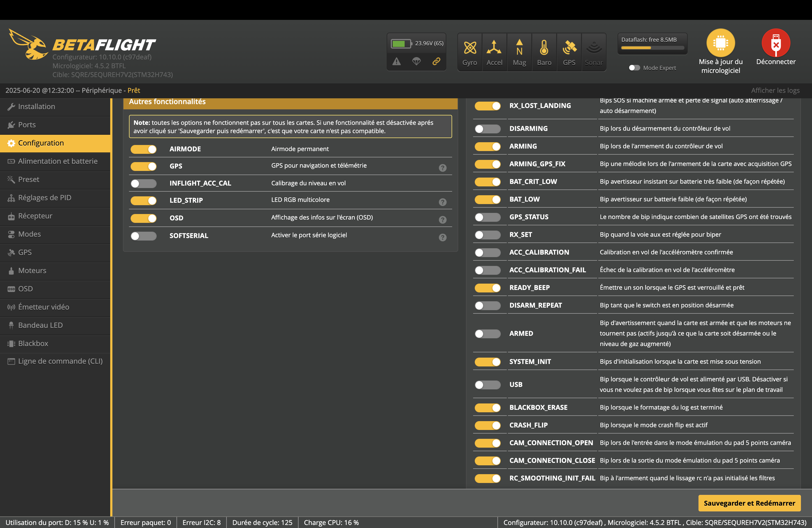Open help icon for LED_STRIP feature
812x528 pixels.
point(442,202)
